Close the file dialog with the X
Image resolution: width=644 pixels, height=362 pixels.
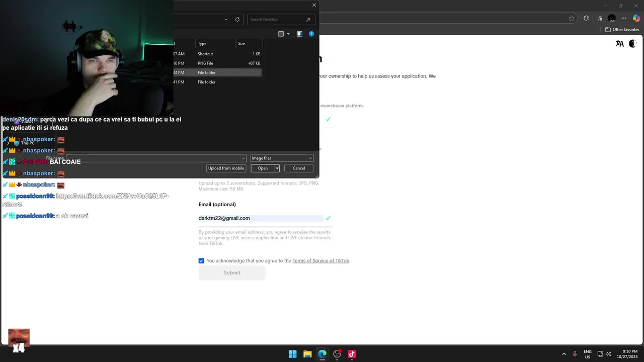point(314,5)
